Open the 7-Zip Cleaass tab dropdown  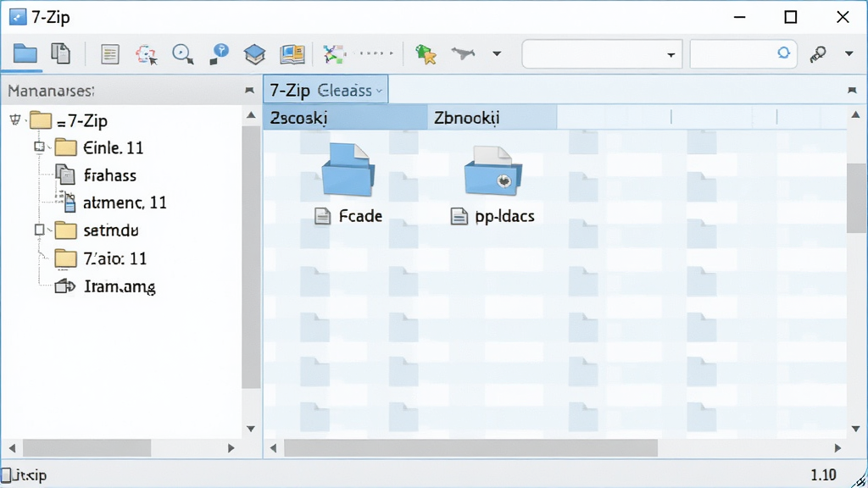point(379,91)
